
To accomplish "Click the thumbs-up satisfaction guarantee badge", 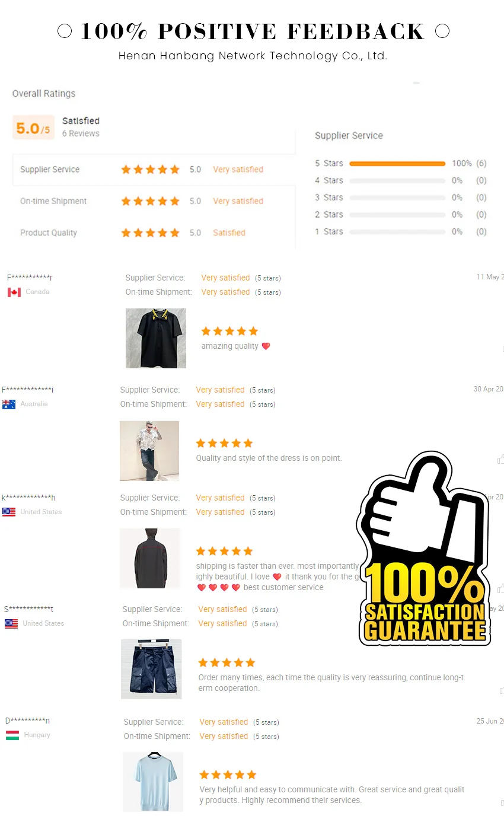I will tap(423, 549).
